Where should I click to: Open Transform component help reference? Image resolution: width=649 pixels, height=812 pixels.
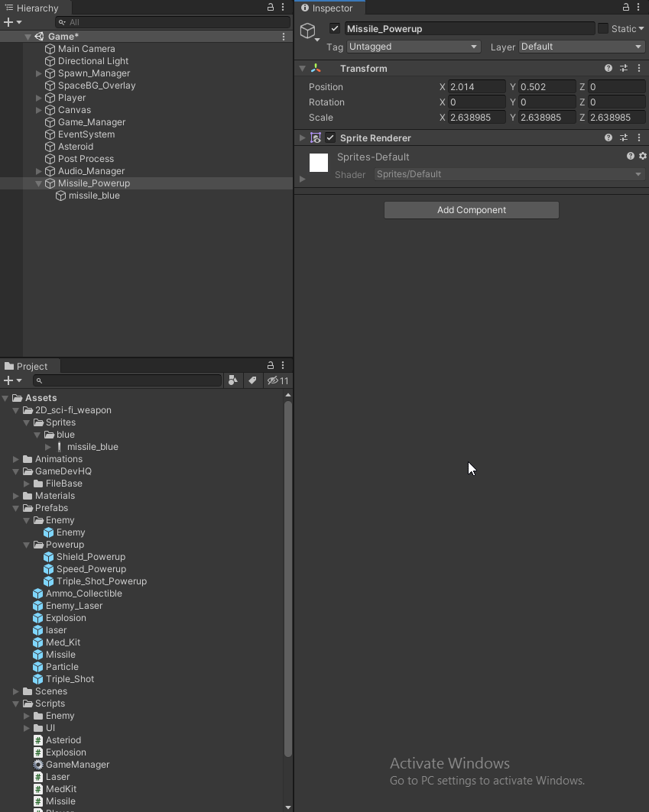point(608,68)
